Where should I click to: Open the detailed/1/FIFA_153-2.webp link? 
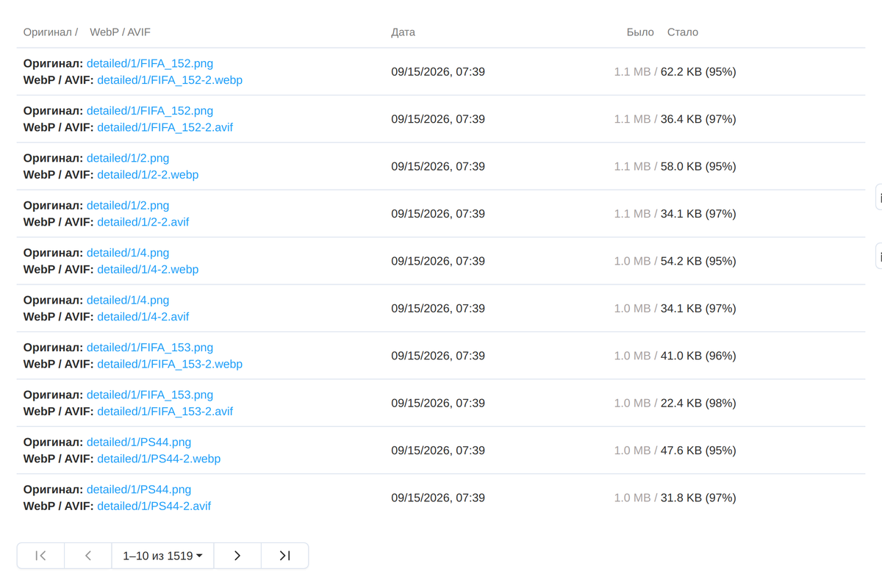click(170, 364)
